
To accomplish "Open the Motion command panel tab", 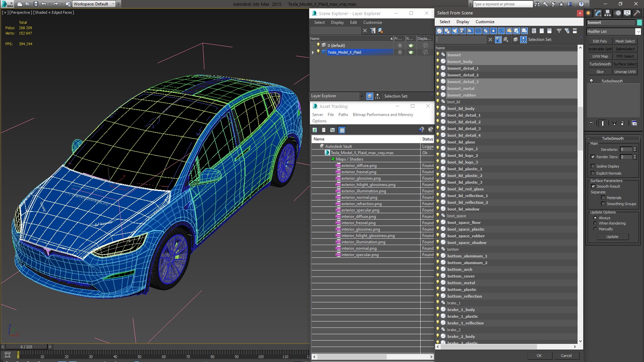I will pos(618,13).
